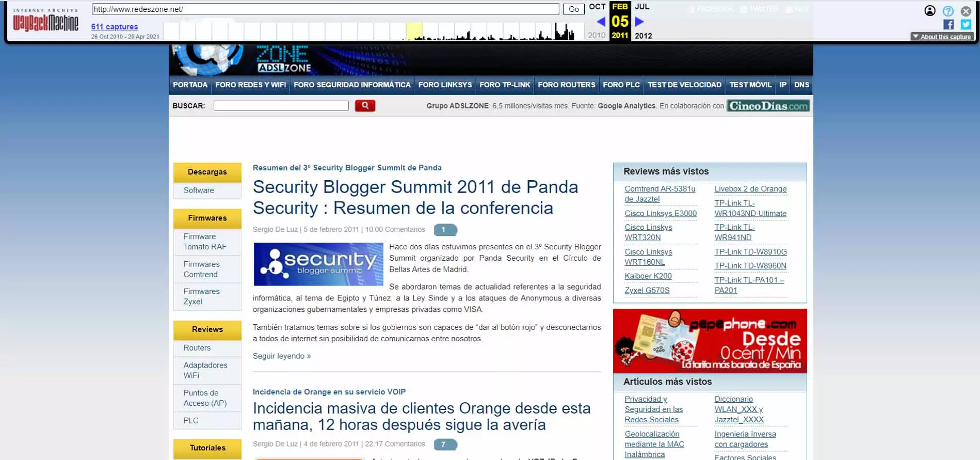Open Privacidad y Seguridad en las Redes Sociales
Image resolution: width=980 pixels, height=460 pixels.
click(653, 409)
